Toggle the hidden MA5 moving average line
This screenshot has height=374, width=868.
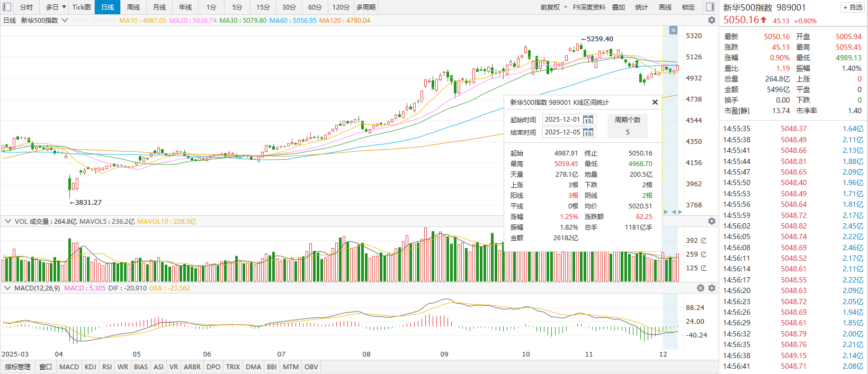coord(94,20)
